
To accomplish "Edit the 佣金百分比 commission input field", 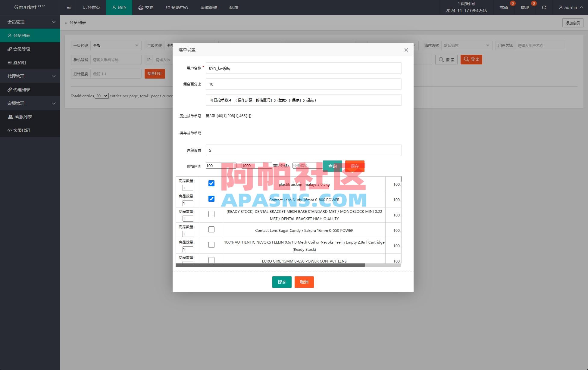I will click(x=303, y=84).
